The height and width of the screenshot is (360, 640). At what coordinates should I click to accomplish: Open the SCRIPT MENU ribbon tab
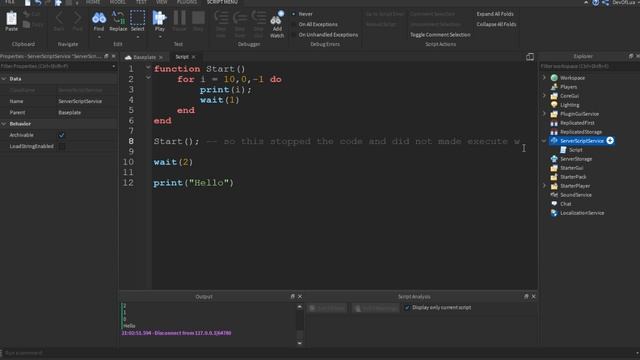click(222, 2)
